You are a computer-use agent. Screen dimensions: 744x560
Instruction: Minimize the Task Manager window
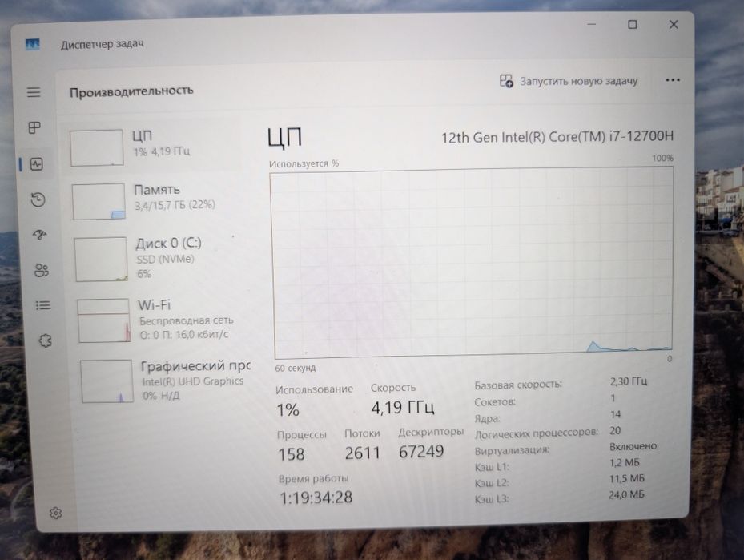point(592,24)
